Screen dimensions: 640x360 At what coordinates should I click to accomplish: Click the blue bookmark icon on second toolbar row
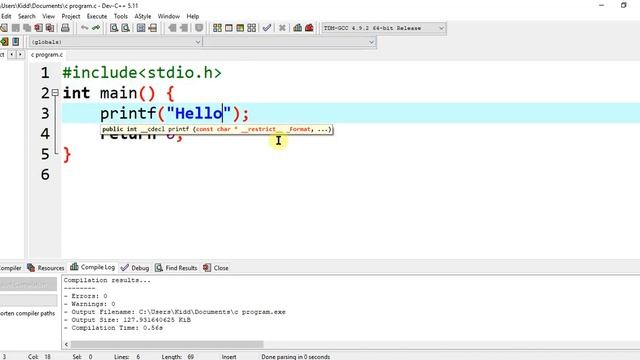[x=16, y=42]
